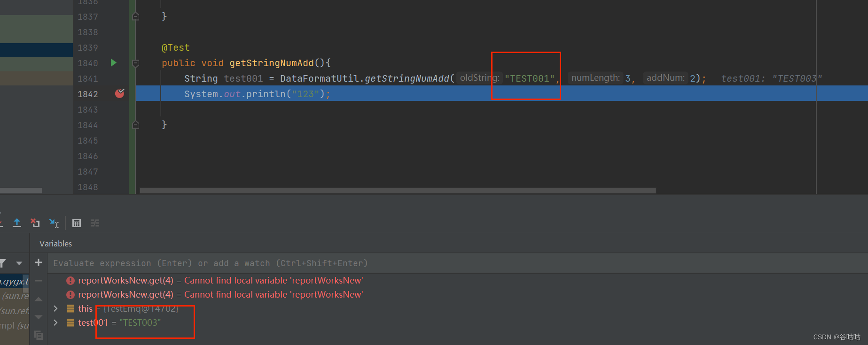Viewport: 868px width, 345px height.
Task: Move the watch up with up arrow
Action: 39,299
